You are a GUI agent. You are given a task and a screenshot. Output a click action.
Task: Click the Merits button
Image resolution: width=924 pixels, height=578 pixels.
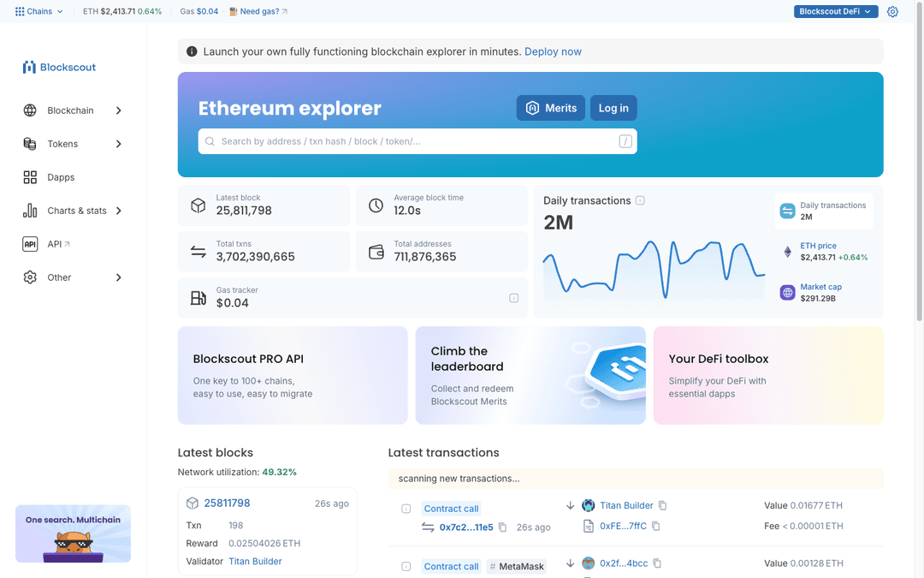(x=551, y=108)
